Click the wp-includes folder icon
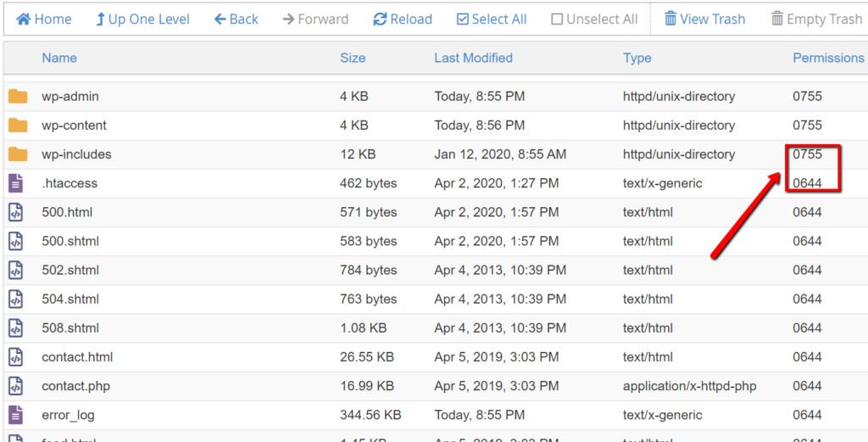The width and height of the screenshot is (868, 442). (x=18, y=154)
